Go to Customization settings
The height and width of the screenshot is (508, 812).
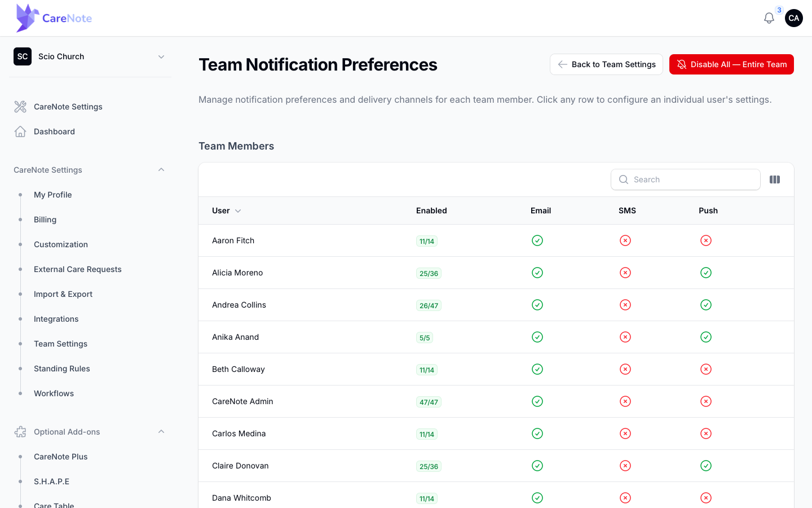point(61,244)
